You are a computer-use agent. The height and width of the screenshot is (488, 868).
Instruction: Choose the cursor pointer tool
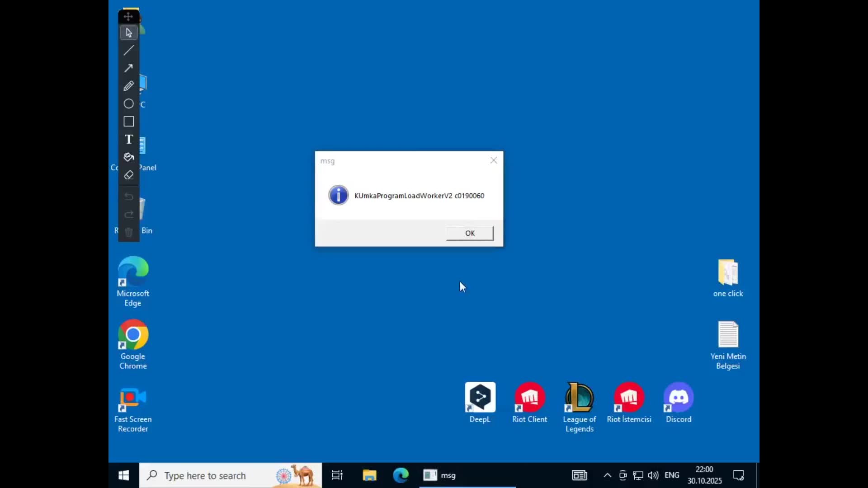tap(128, 33)
